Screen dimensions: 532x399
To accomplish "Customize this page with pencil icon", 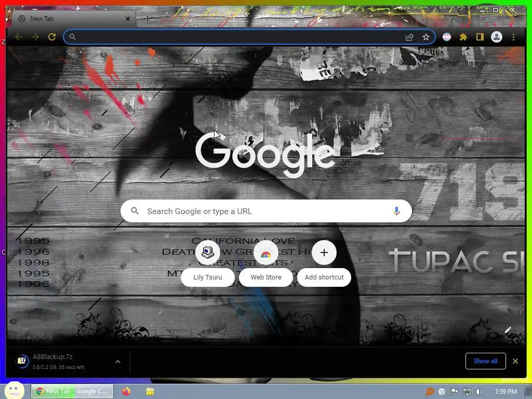I will click(x=508, y=330).
